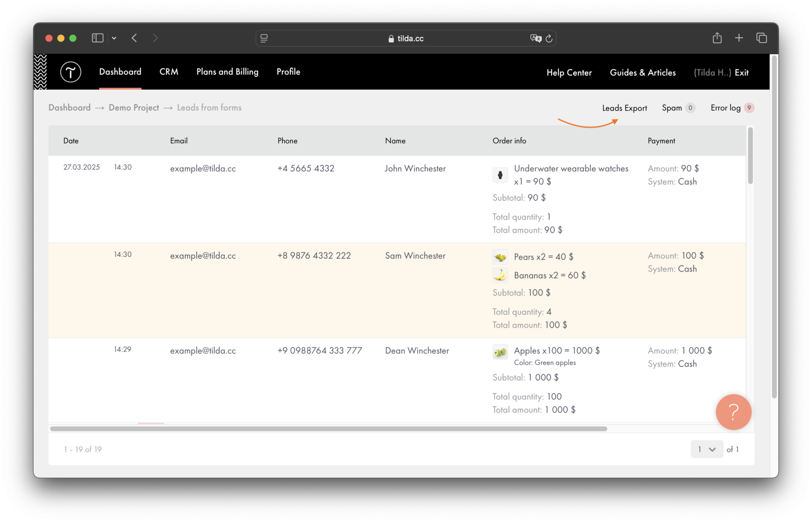Click the Dashboard navigation tab
The image size is (812, 522).
coord(120,72)
